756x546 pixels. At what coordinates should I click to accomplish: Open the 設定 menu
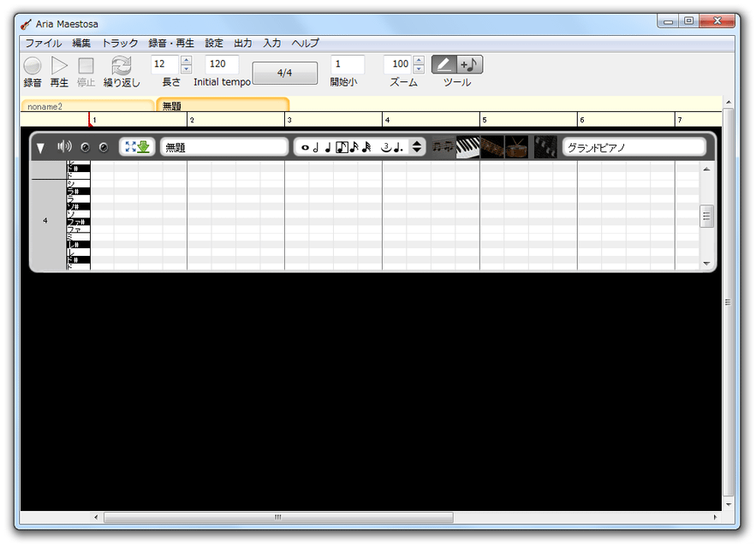214,43
